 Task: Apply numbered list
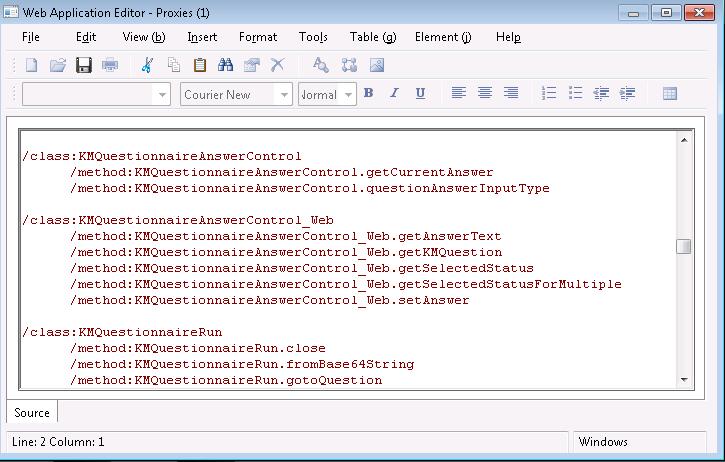click(x=549, y=93)
